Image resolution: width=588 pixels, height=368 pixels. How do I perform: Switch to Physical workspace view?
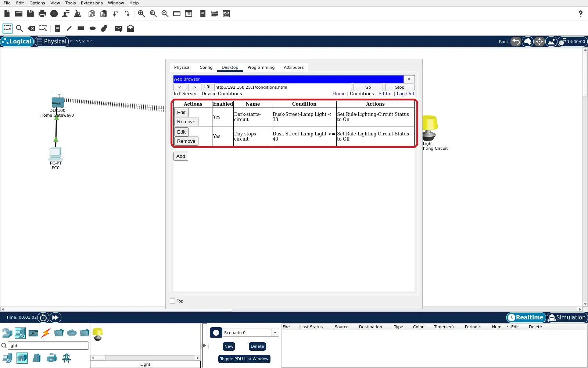tap(52, 42)
